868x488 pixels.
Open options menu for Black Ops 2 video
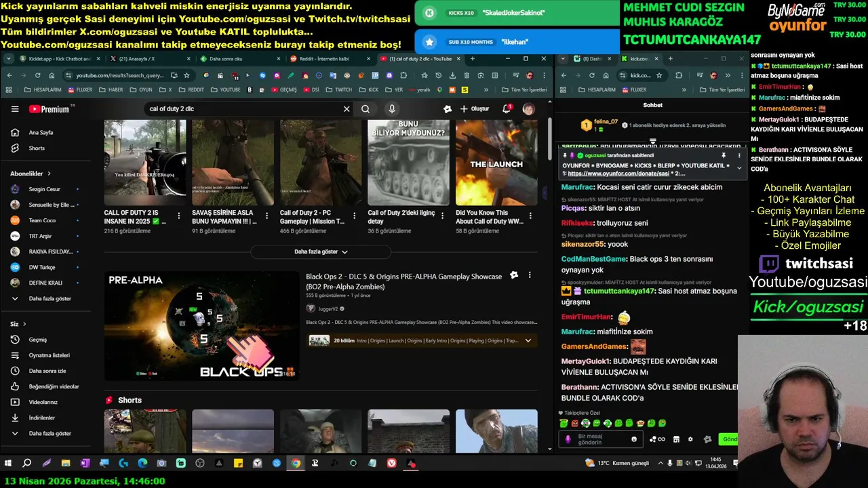(530, 275)
